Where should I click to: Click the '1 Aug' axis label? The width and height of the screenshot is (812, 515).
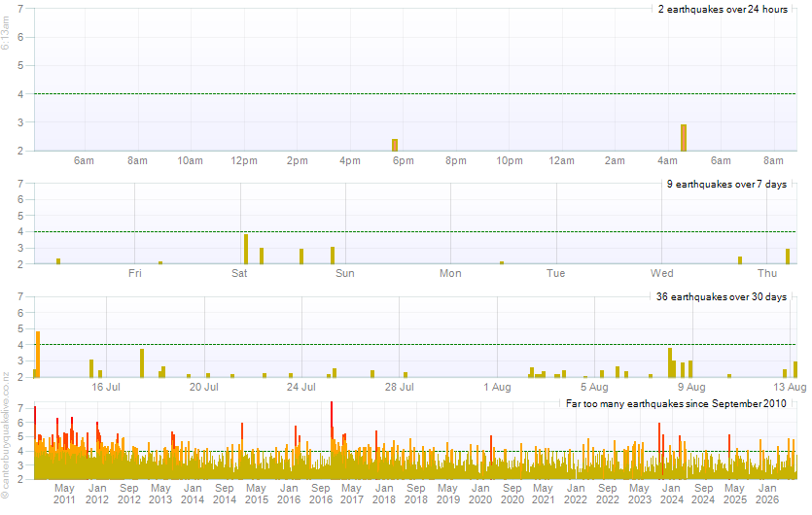coord(497,387)
